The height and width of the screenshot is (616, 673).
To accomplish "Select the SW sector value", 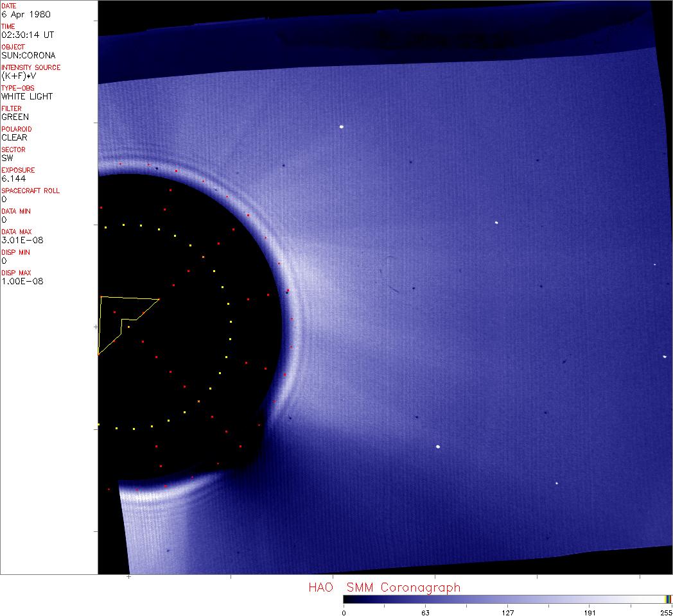I will [7, 158].
